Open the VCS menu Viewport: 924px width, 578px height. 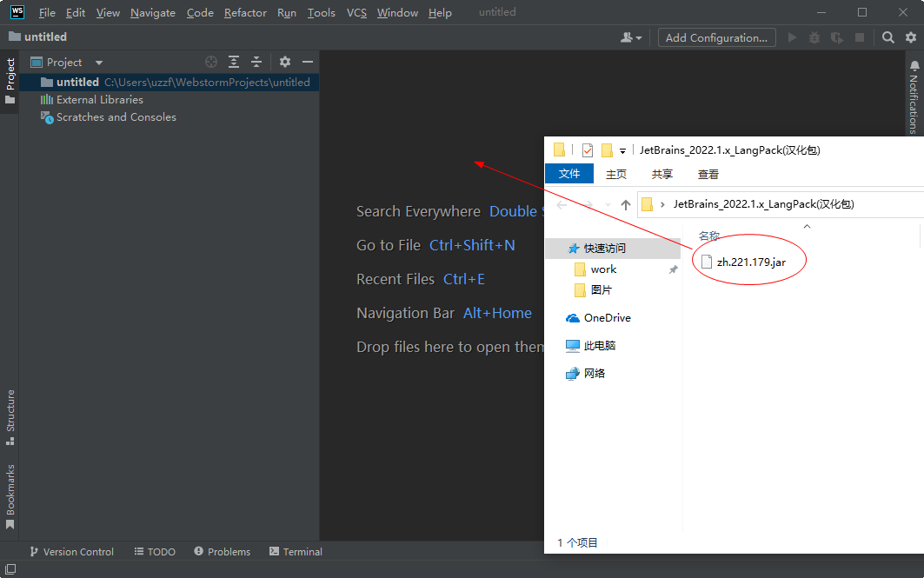[356, 12]
